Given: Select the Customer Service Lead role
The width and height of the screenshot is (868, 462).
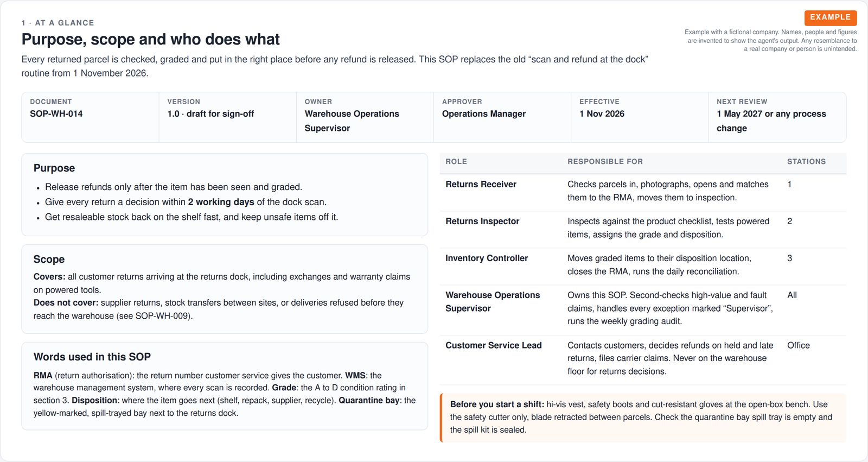Looking at the screenshot, I should click(493, 345).
